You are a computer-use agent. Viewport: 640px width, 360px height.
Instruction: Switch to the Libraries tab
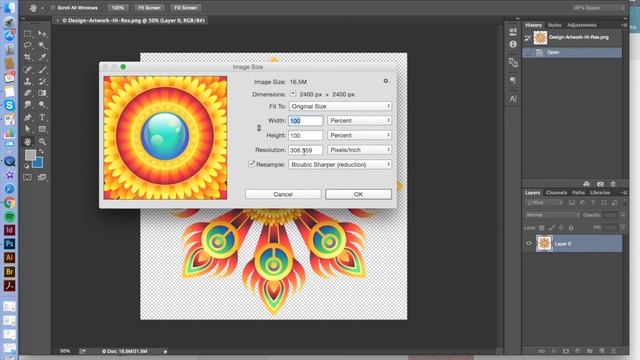(600, 193)
